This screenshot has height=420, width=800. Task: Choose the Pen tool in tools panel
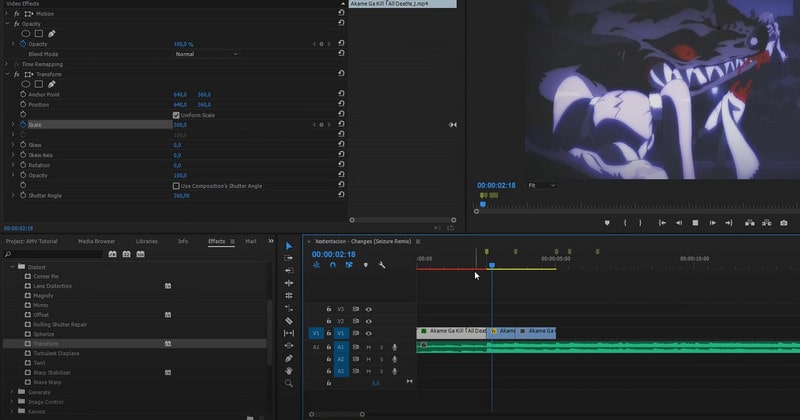(289, 358)
